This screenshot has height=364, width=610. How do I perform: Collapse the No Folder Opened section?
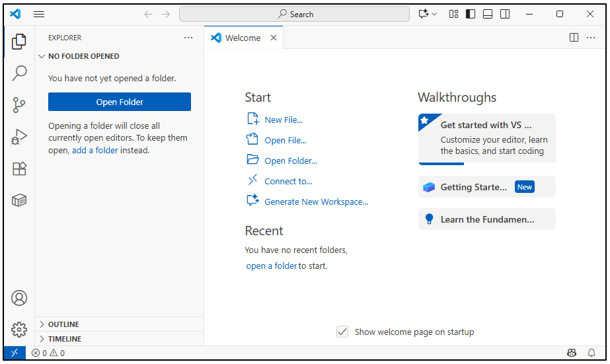pyautogui.click(x=83, y=56)
